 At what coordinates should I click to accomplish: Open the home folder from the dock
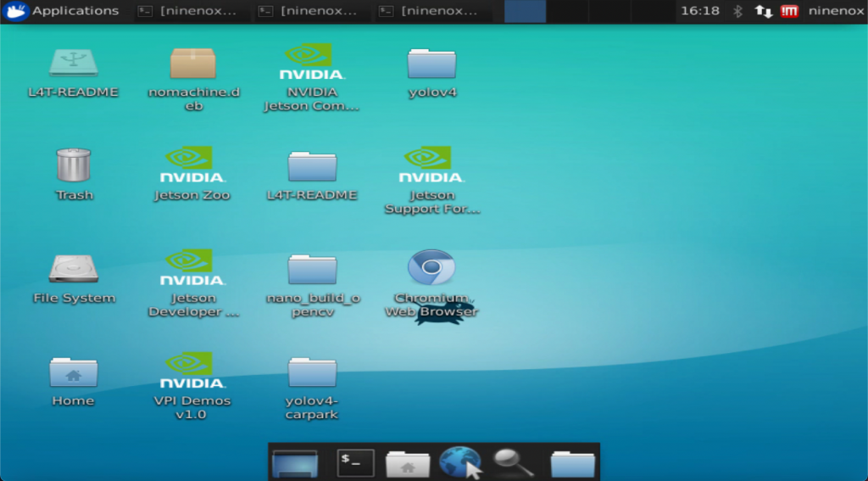(x=408, y=463)
